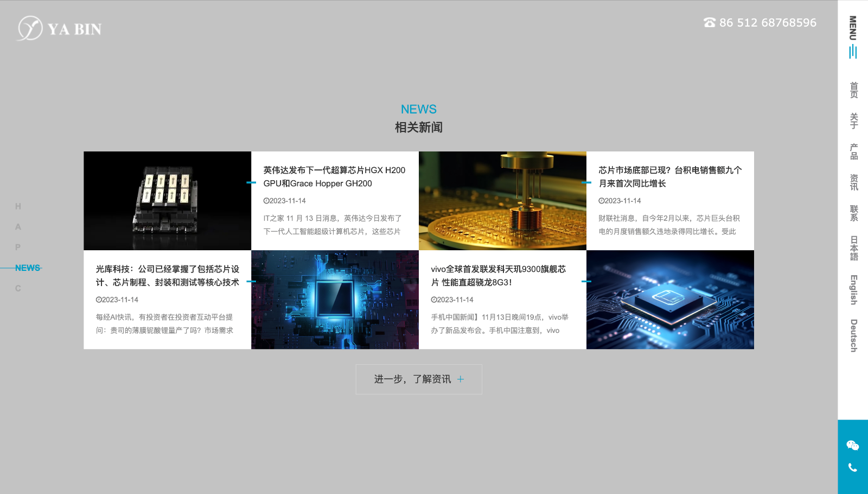The width and height of the screenshot is (868, 494).
Task: Click the NVIDIA HGX chip board thumbnail
Action: pyautogui.click(x=168, y=201)
